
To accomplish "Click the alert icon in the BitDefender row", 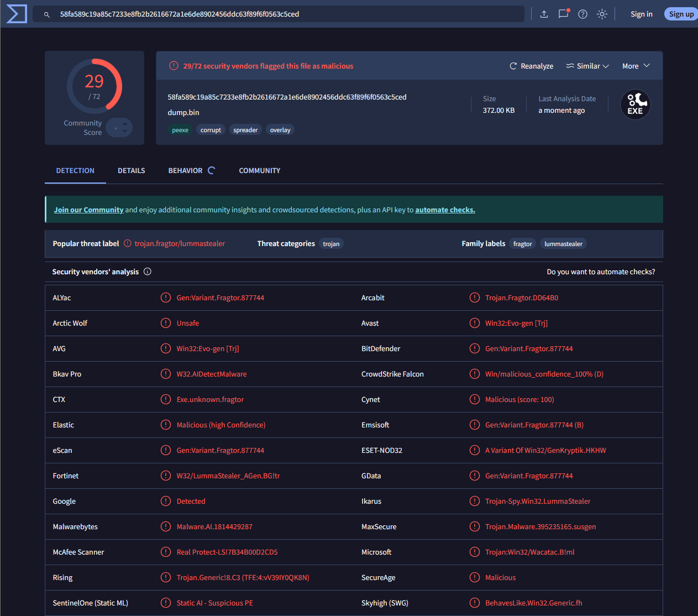I will 474,348.
